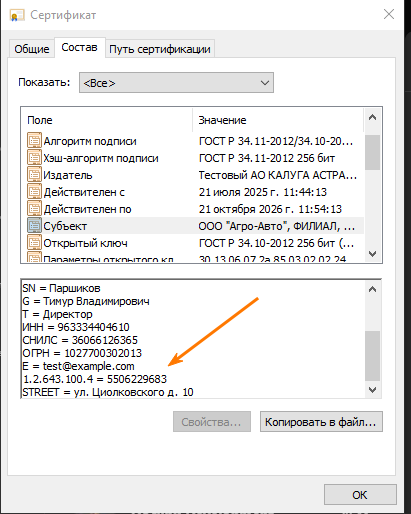Click the ОГРН = 1027700302013 line

pos(82,353)
